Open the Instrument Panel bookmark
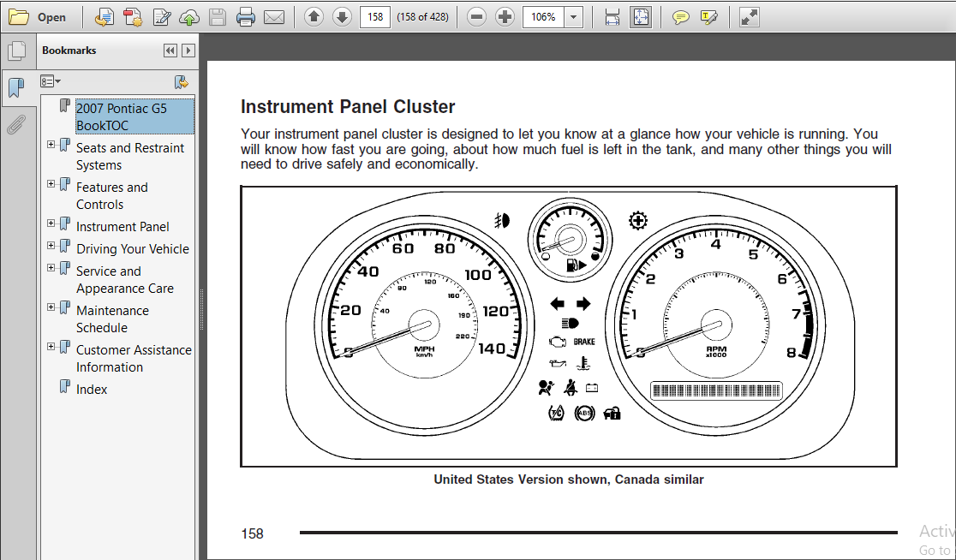This screenshot has height=560, width=956. [122, 227]
